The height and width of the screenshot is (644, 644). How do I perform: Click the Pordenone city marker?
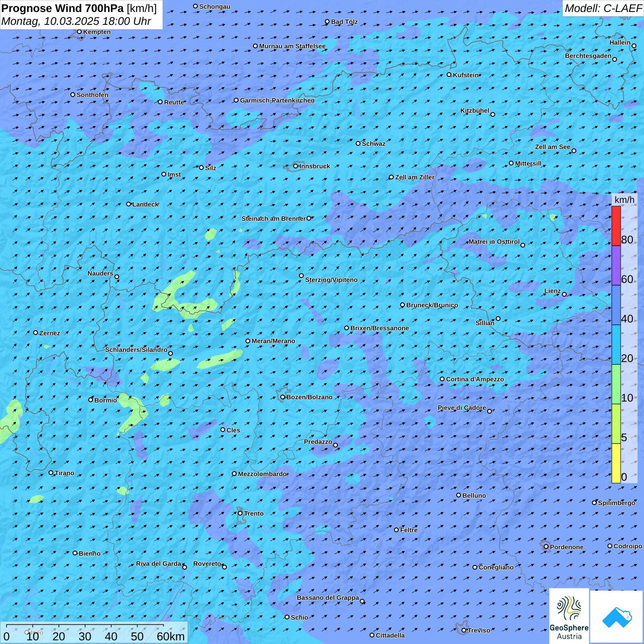coord(546,547)
